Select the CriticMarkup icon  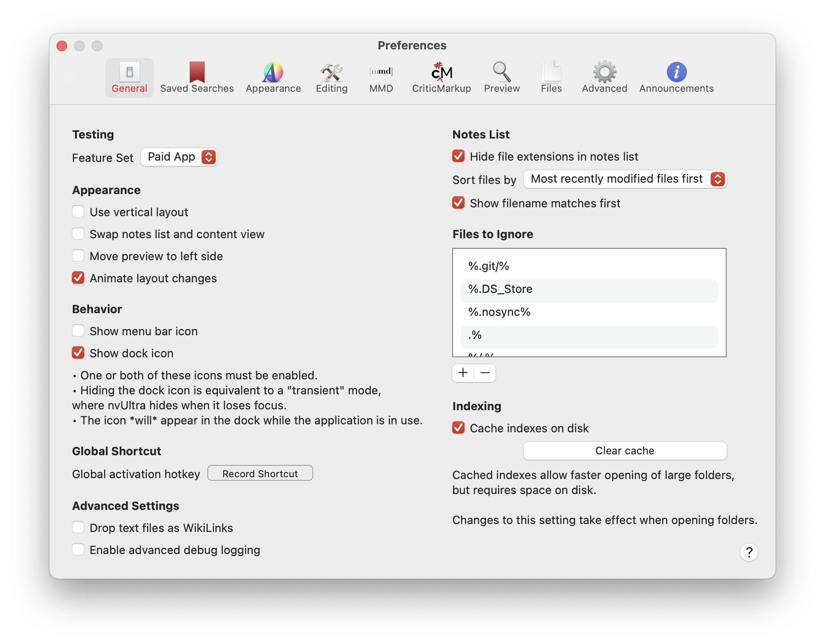click(441, 72)
